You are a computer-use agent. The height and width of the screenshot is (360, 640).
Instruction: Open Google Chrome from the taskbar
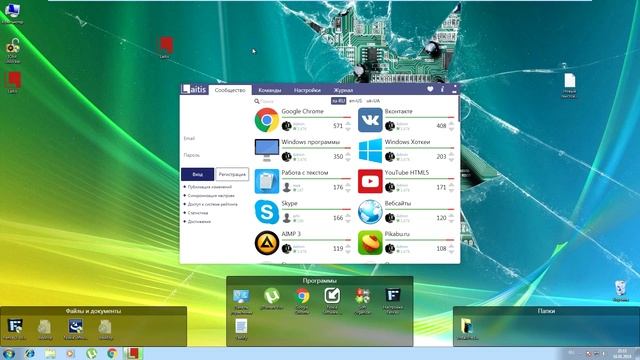(x=112, y=353)
